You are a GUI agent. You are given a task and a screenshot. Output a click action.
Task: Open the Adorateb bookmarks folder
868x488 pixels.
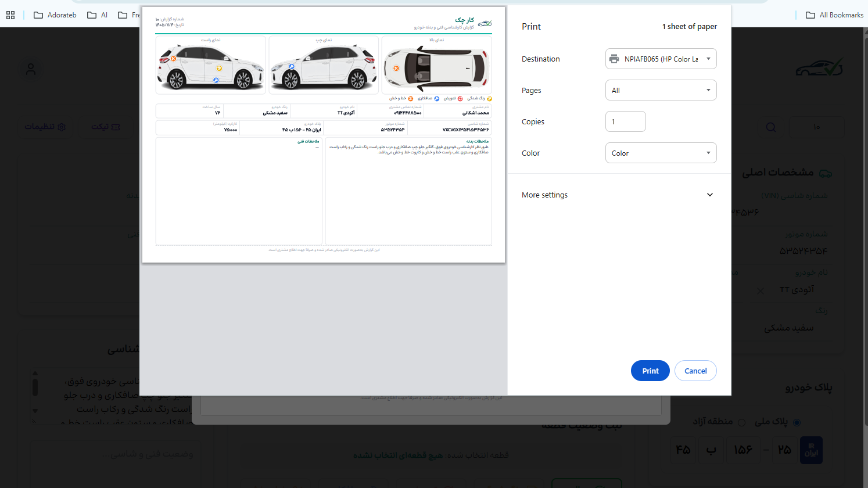click(x=55, y=15)
